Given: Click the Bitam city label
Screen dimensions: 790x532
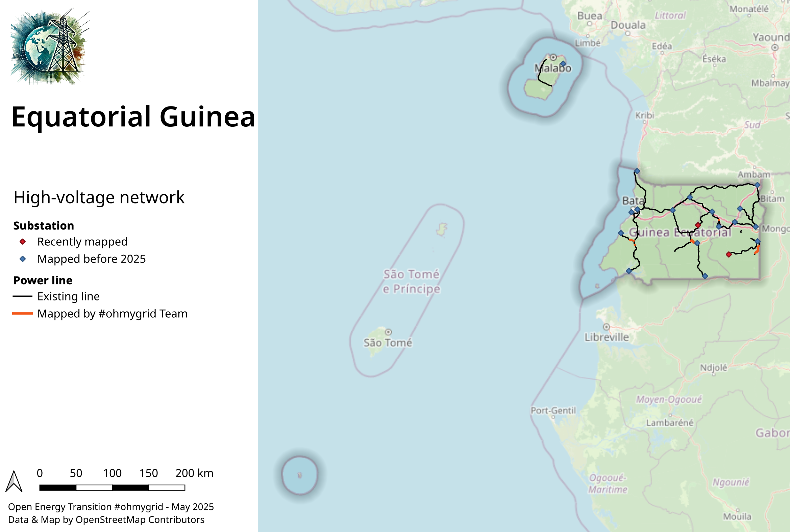Looking at the screenshot, I should (x=772, y=199).
